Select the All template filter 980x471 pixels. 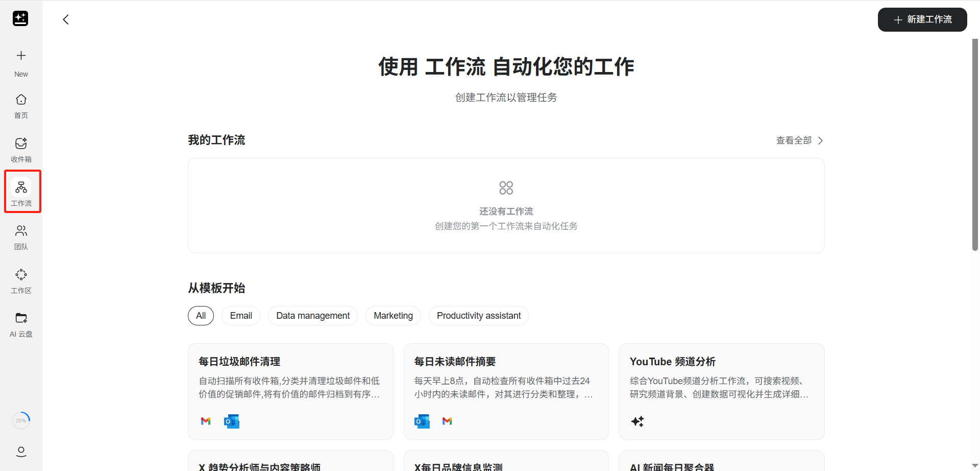(x=201, y=316)
